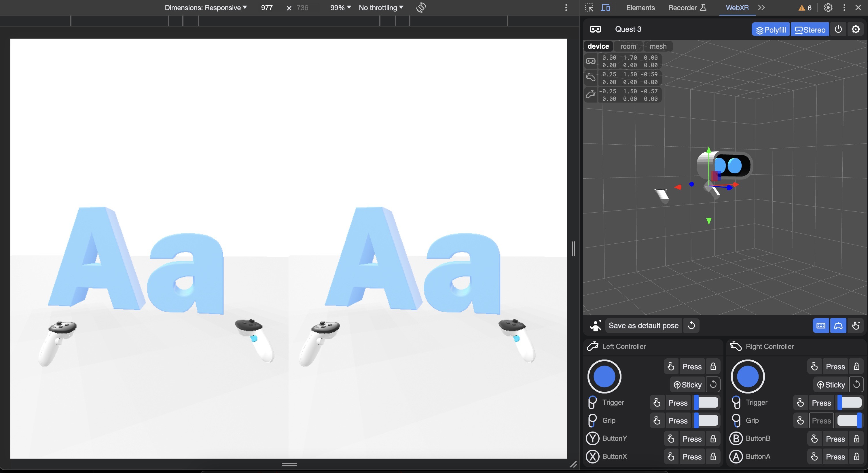868x473 pixels.
Task: Select the WebXR panel tab
Action: (737, 7)
